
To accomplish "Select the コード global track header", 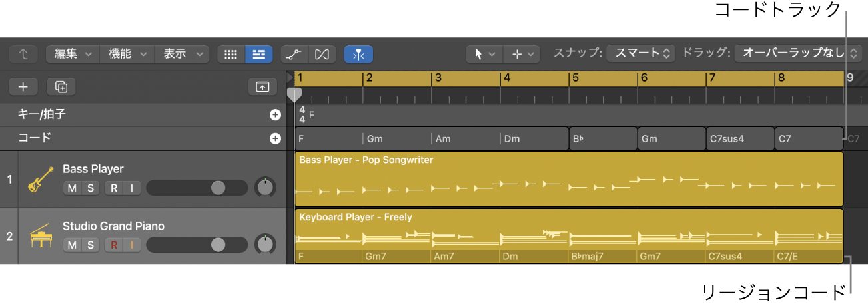I will 143,138.
